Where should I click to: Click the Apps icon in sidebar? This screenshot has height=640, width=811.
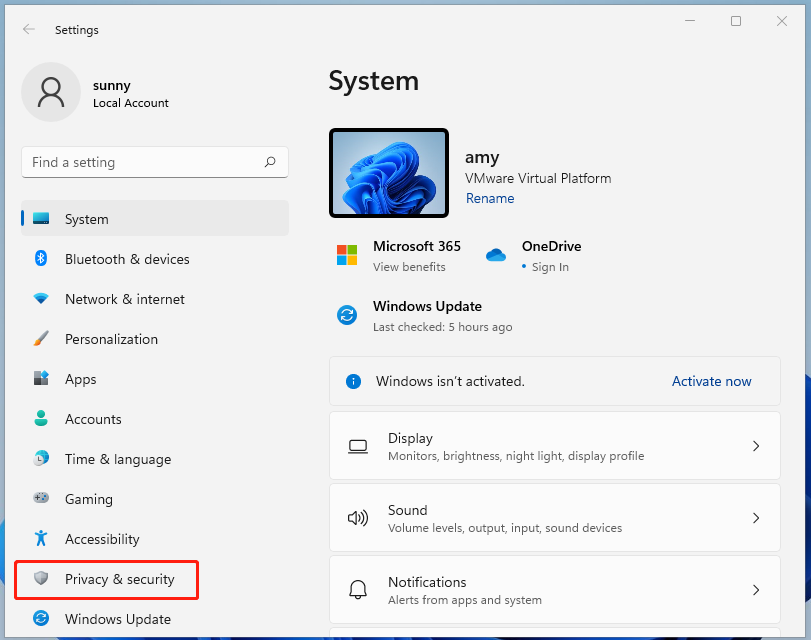[41, 378]
